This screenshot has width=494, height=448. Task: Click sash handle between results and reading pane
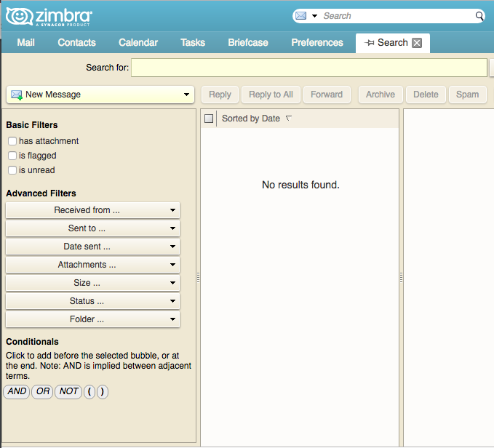(401, 277)
